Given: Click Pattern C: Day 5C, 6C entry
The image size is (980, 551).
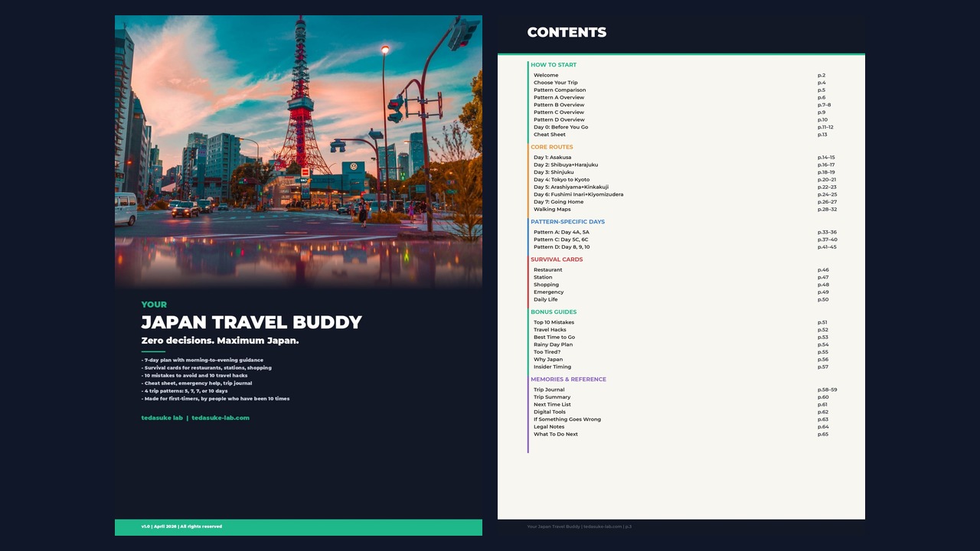Looking at the screenshot, I should tap(561, 239).
